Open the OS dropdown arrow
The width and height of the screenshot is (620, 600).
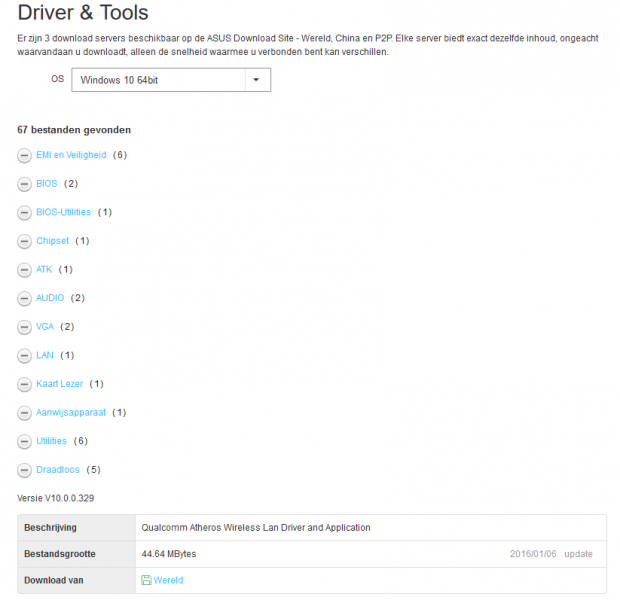[256, 80]
